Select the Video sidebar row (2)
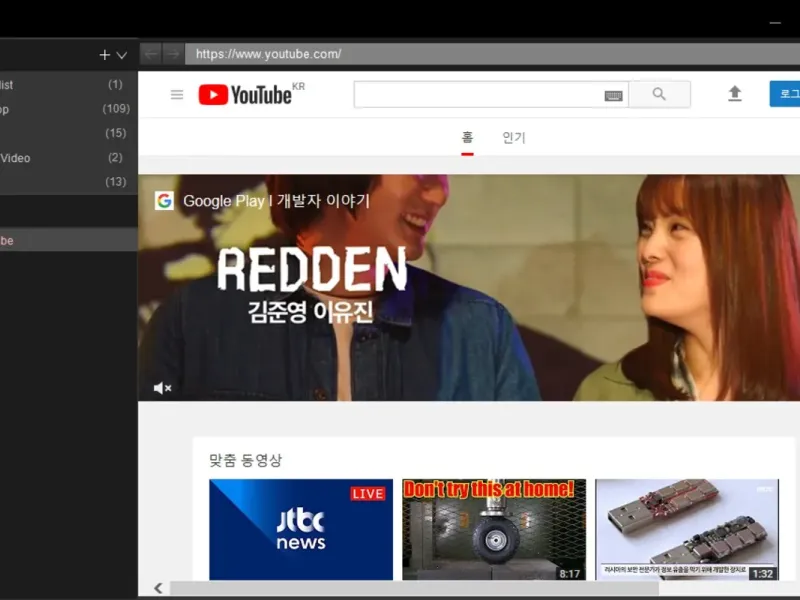 [x=68, y=158]
